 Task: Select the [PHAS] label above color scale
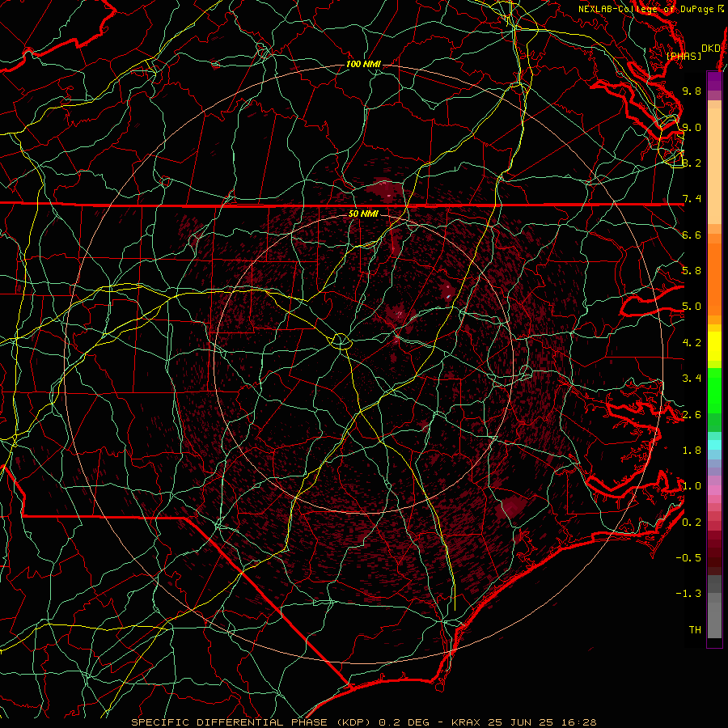coord(684,56)
